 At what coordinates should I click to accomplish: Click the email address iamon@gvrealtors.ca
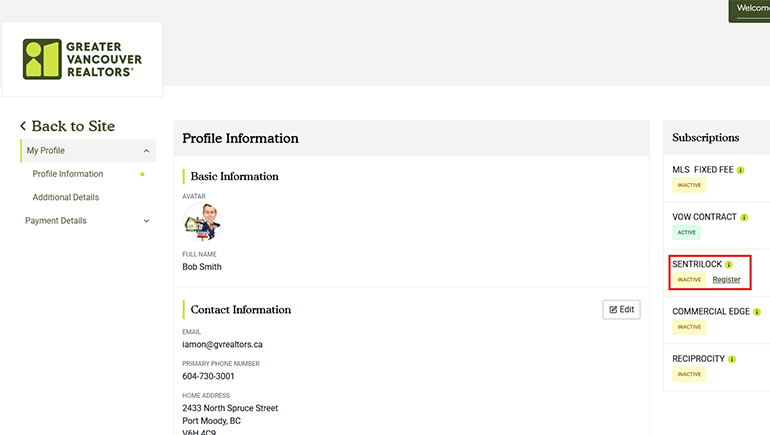tap(222, 345)
